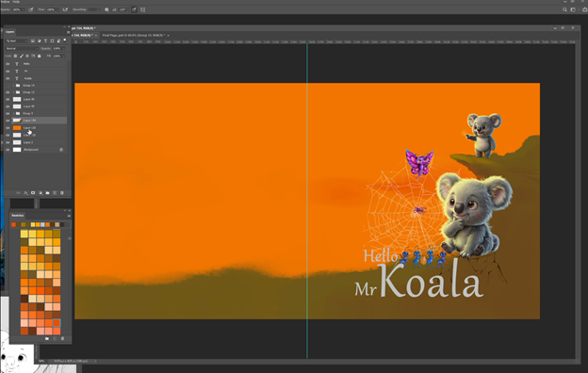Toggle layer filtering on/off switch
Viewport: 588px width, 373px height.
65,41
